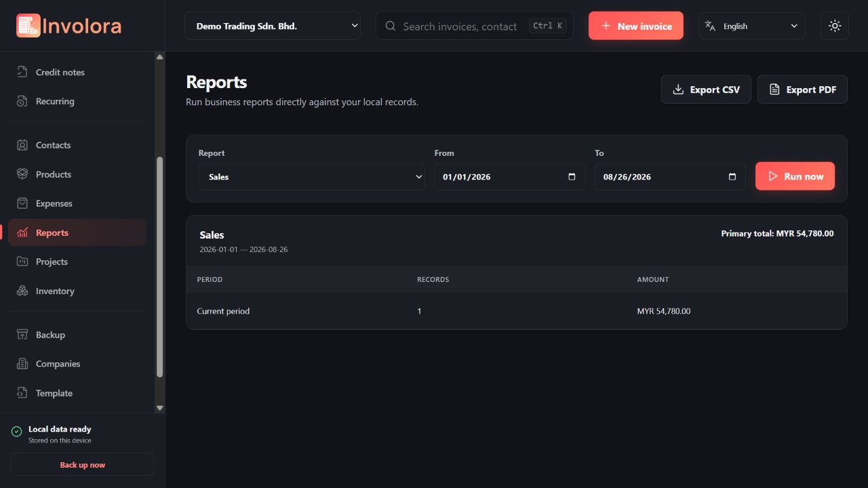The image size is (868, 488).
Task: Click the 2026-01-01 — 2026-08-26 date range text
Action: click(x=243, y=249)
